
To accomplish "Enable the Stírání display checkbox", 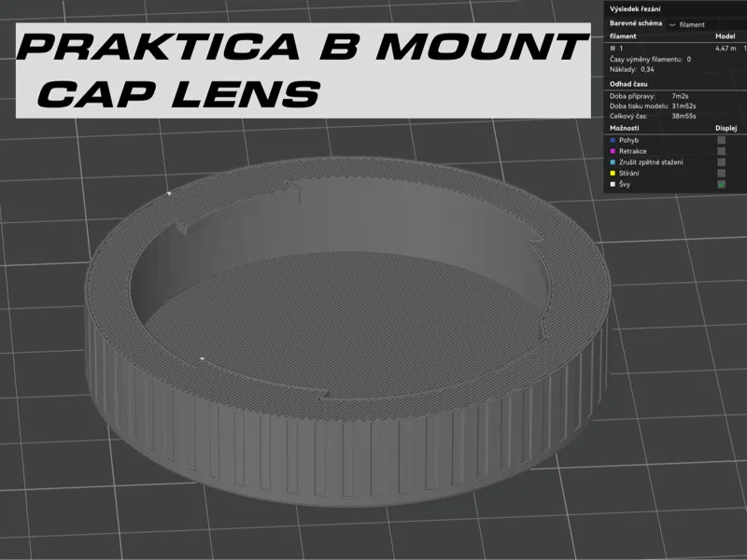I will [722, 174].
